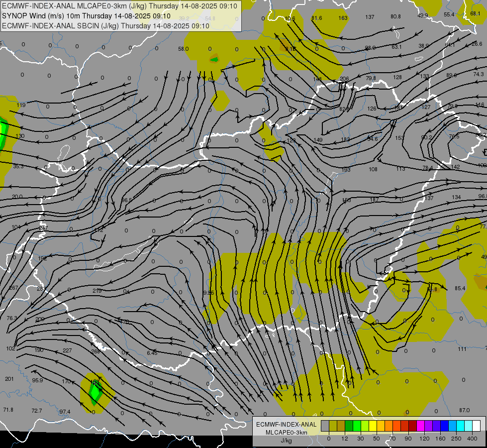Click the small green MLCAPE patch near 153
Image resolution: width=487 pixels, height=448 pixels.
(95, 393)
